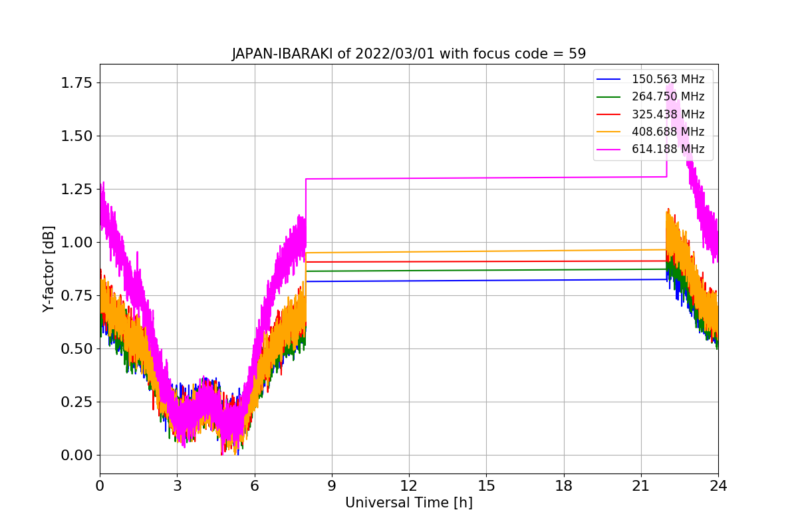Click the x-axis tick label 21

641,486
